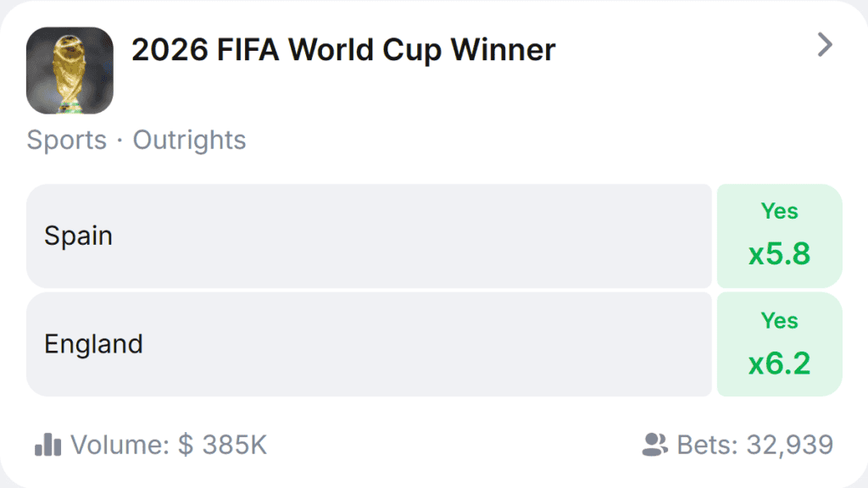This screenshot has height=488, width=868.
Task: Open the Outrights section link
Action: (189, 140)
